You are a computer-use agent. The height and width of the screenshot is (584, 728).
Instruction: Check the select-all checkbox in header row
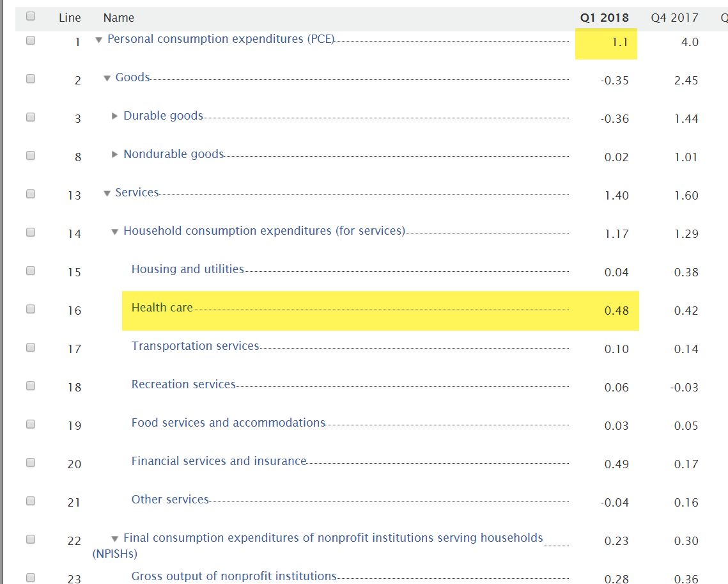pos(31,17)
